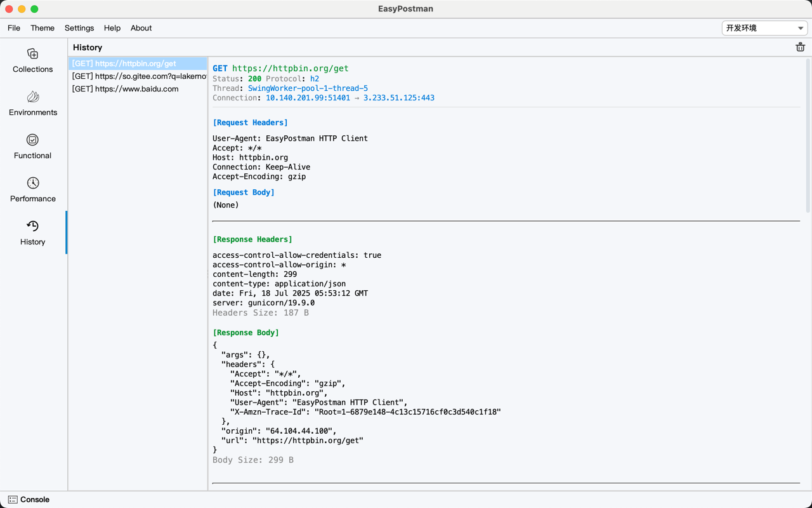
Task: Click the connection address 10.140.201.99:51401 line
Action: 308,98
